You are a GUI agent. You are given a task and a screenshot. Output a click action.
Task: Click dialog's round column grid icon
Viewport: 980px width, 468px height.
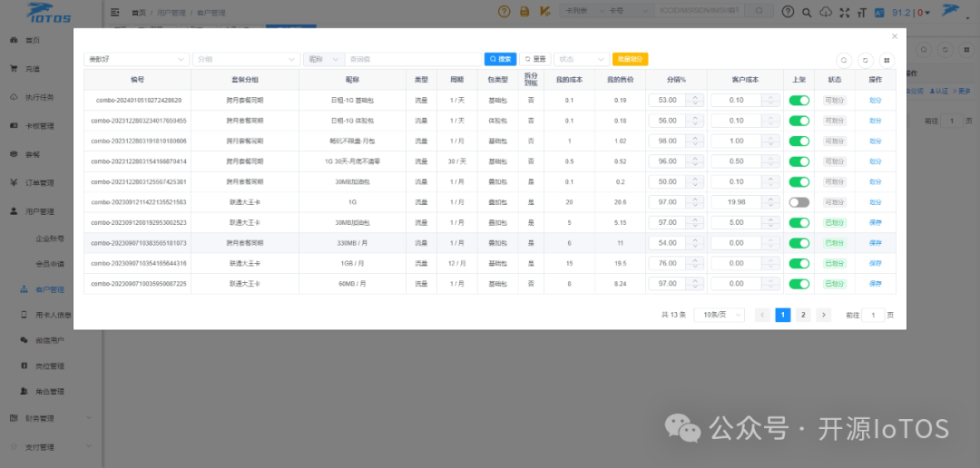[x=887, y=61]
